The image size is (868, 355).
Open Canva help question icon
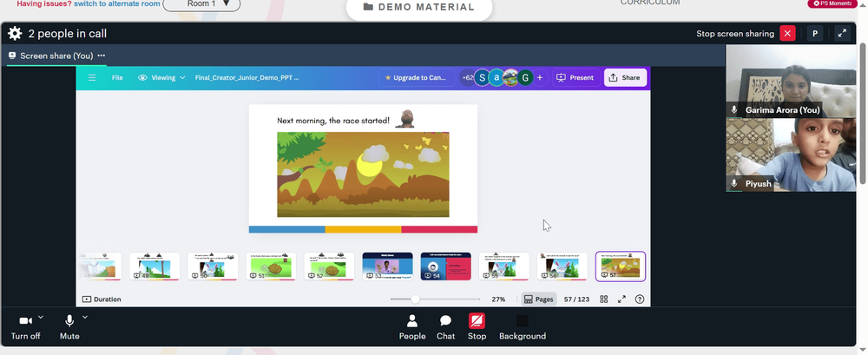640,299
